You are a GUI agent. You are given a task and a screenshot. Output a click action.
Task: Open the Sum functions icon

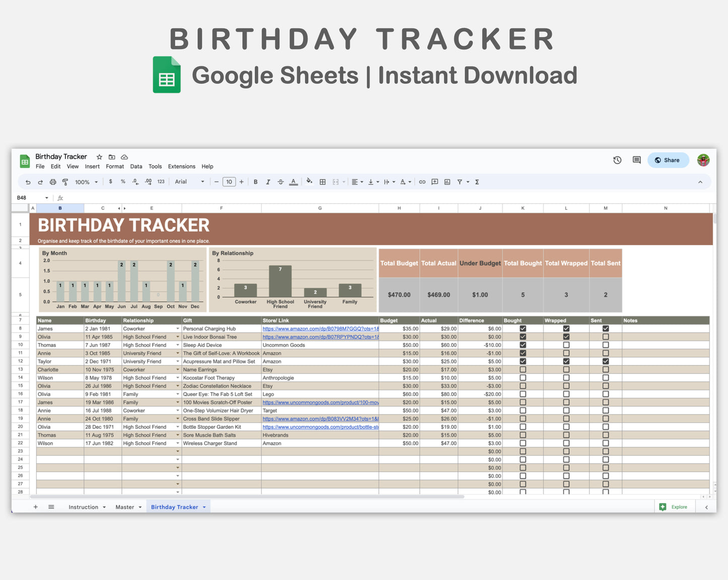tap(476, 182)
